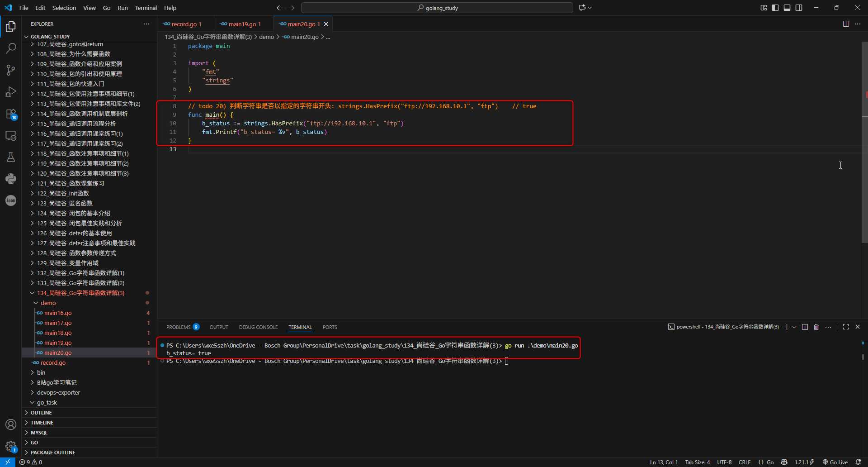
Task: Change the UTF-8 file encoding
Action: [724, 462]
